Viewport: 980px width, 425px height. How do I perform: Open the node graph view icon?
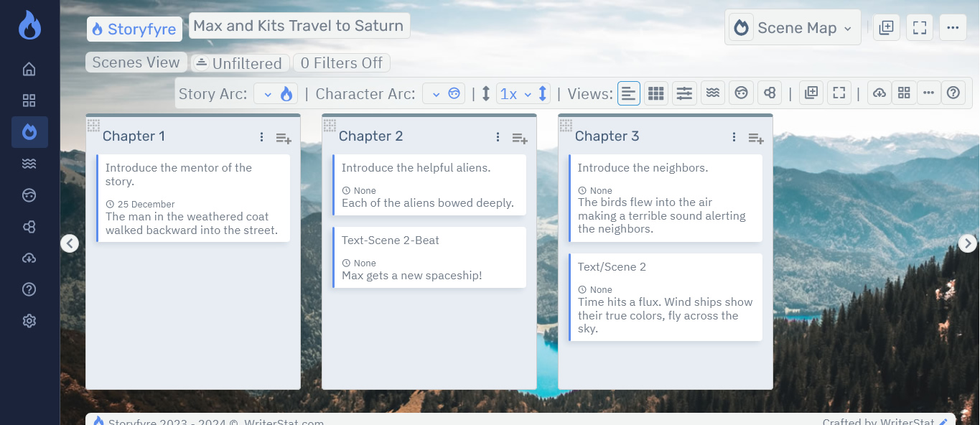pos(770,93)
